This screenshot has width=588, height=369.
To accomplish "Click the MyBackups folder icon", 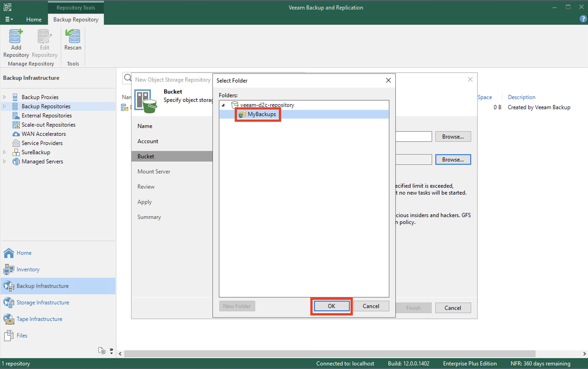I will tap(242, 114).
